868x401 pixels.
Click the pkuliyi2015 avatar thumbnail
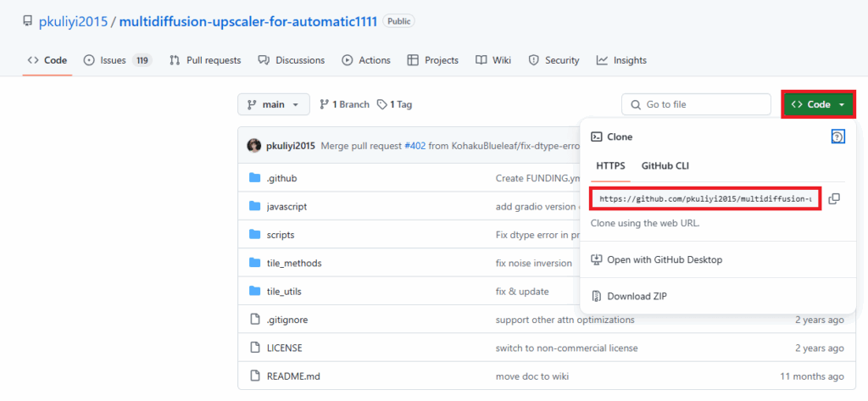tap(254, 146)
